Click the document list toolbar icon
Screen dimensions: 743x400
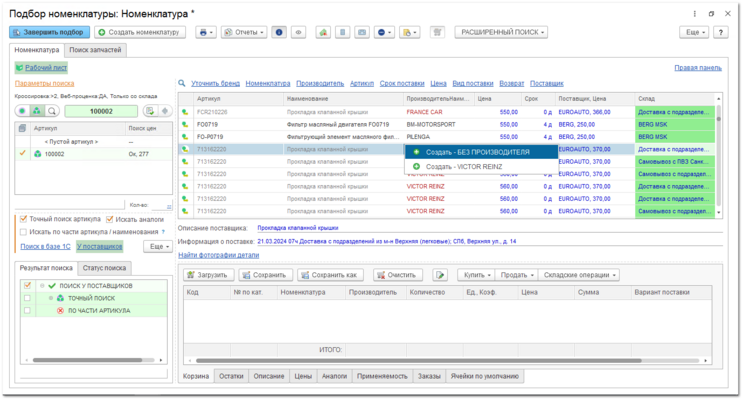[x=343, y=32]
